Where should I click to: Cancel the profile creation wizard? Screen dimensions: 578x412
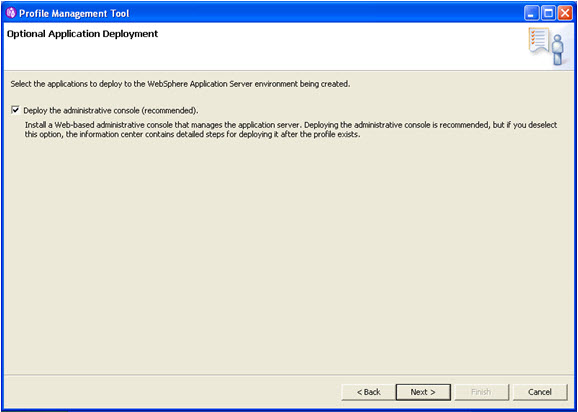tap(540, 392)
